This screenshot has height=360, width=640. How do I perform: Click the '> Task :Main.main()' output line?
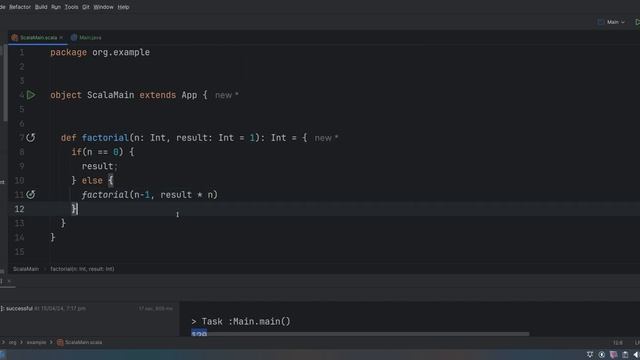click(x=241, y=322)
